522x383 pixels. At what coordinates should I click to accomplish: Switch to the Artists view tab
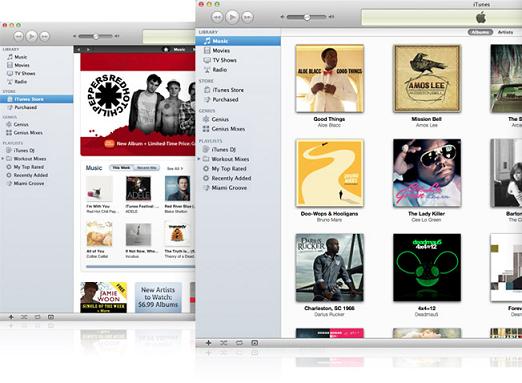coord(505,32)
